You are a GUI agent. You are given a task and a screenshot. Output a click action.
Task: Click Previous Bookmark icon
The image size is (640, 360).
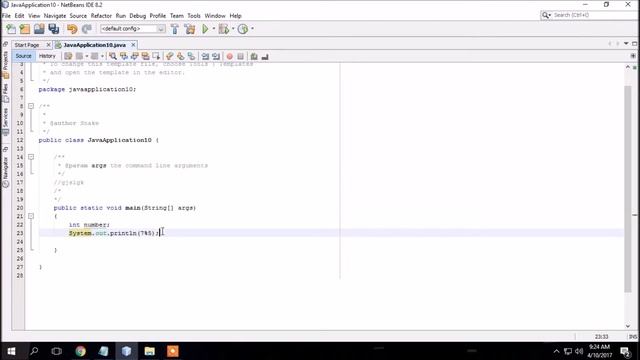pos(169,56)
